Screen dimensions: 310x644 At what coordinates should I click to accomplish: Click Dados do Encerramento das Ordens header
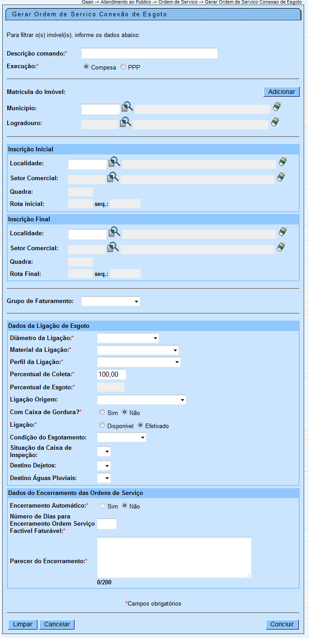pos(153,493)
